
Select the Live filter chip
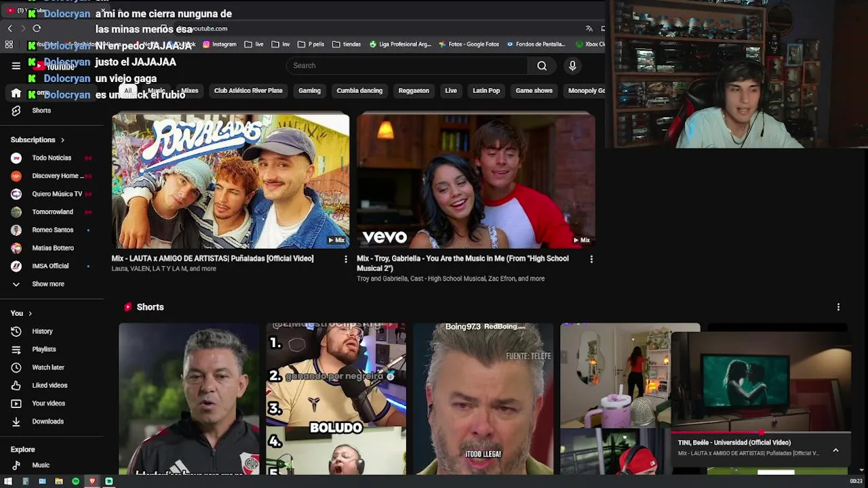451,91
